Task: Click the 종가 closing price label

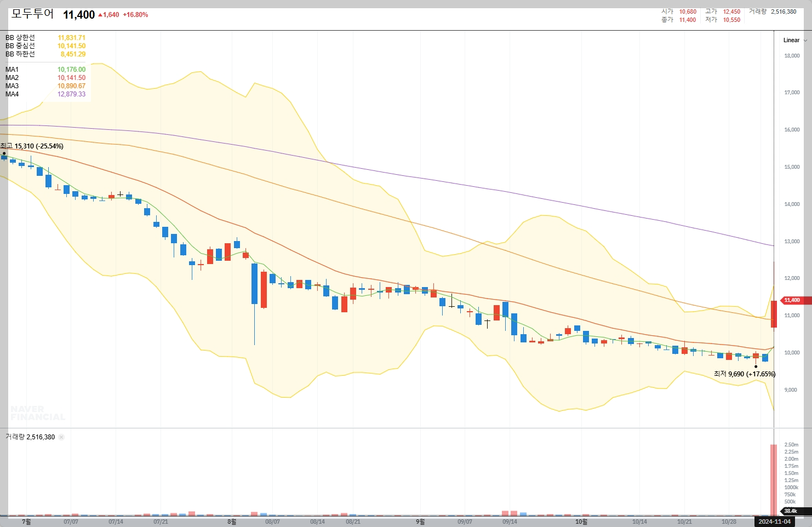Action: (667, 20)
